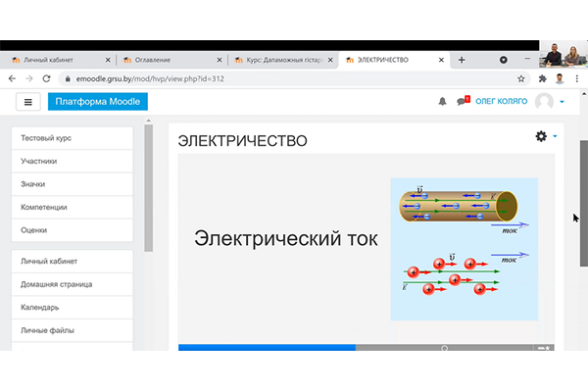
Task: Click the settings gear icon
Action: tap(541, 136)
